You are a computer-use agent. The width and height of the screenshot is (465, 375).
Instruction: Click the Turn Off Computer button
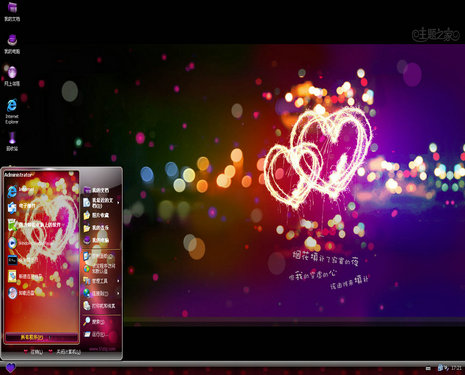point(65,351)
